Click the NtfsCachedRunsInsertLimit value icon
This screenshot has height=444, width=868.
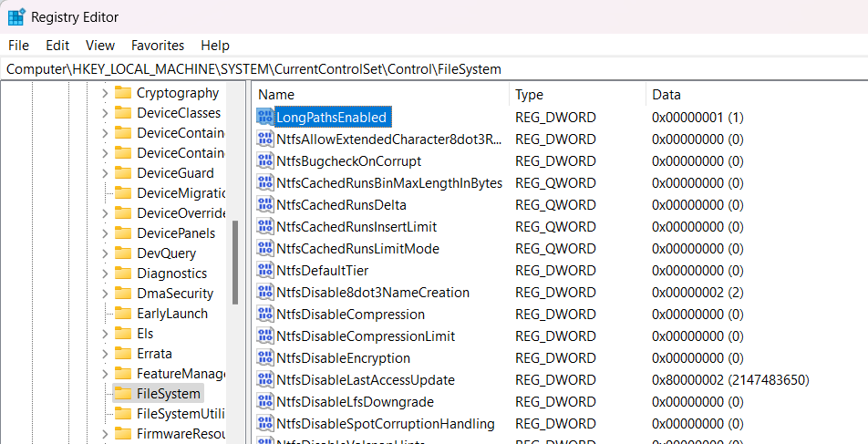tap(265, 227)
